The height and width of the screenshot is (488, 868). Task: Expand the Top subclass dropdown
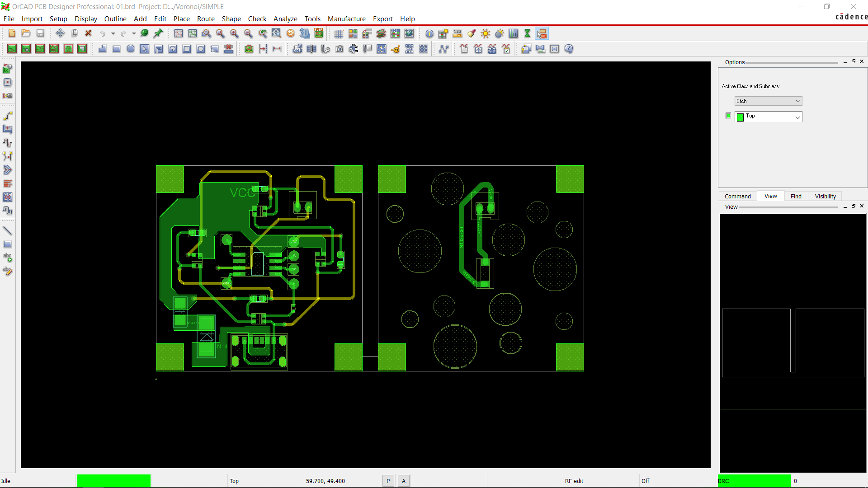[x=797, y=117]
